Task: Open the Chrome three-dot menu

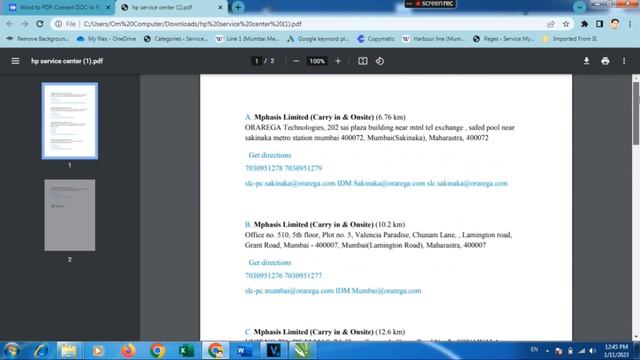Action: pos(630,24)
